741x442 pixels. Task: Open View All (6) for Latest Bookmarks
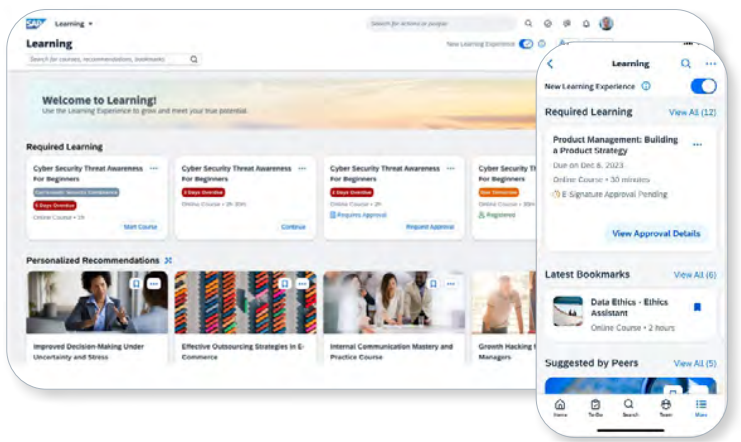[695, 275]
